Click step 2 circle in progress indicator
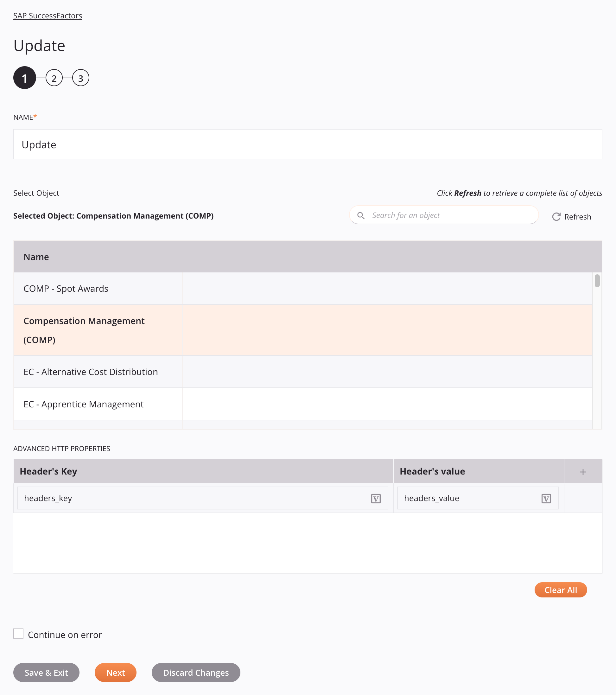The height and width of the screenshot is (695, 616). pyautogui.click(x=54, y=78)
